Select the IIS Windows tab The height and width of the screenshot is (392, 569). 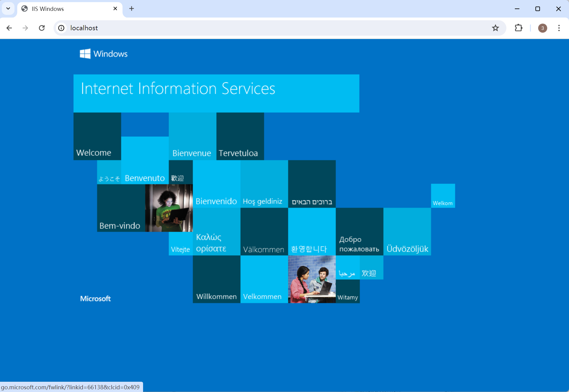click(70, 9)
